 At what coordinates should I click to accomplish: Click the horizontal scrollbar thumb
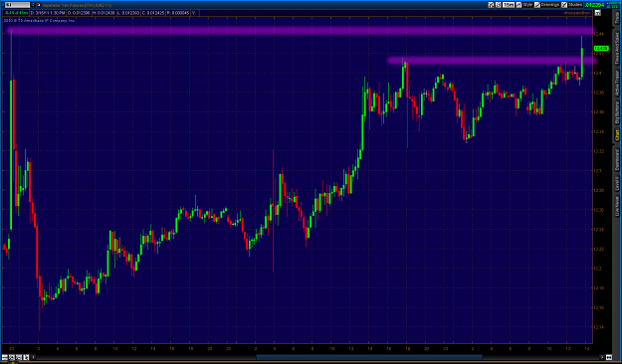[x=369, y=357]
